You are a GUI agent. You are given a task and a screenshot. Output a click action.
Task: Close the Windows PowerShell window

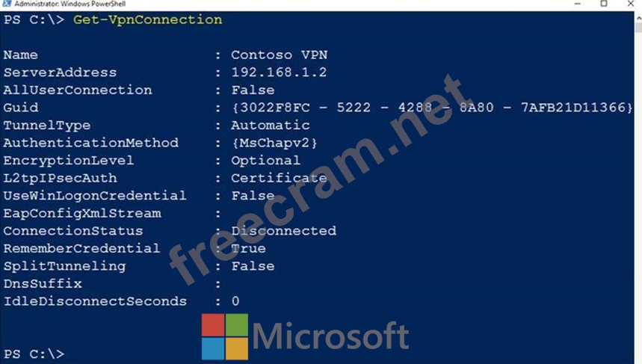pyautogui.click(x=631, y=4)
